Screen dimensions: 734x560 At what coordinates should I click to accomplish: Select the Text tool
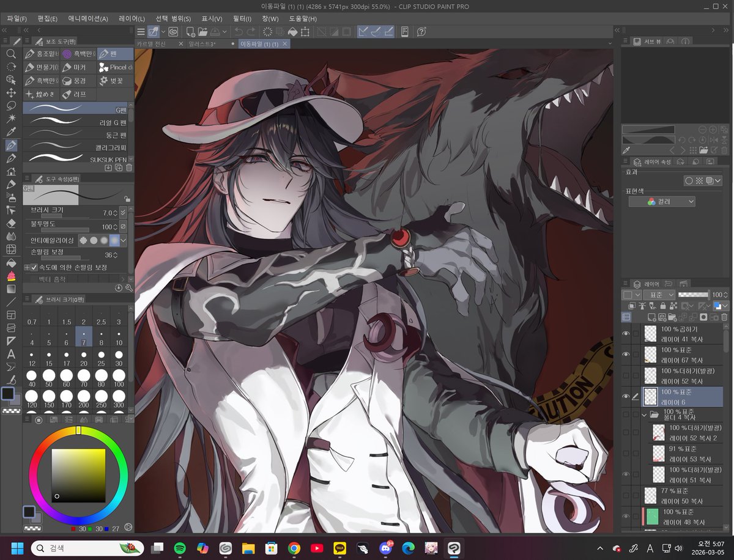click(11, 354)
